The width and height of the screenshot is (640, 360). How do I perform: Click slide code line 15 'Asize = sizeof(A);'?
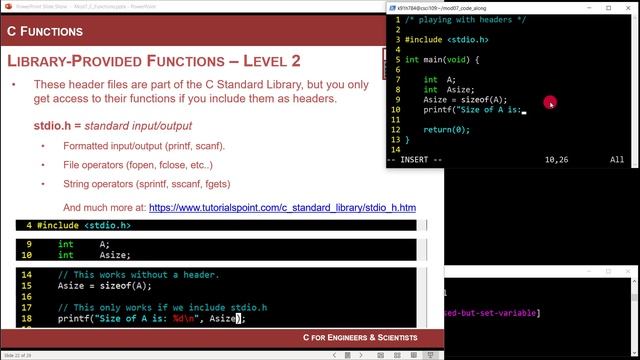pyautogui.click(x=104, y=286)
